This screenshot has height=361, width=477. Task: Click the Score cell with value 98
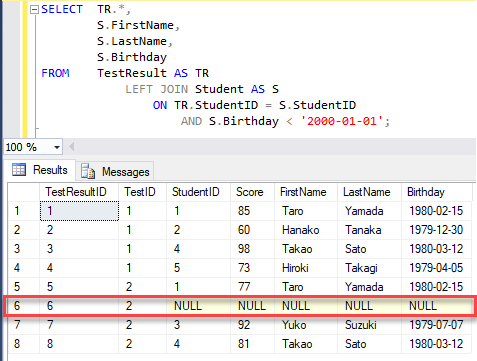pos(252,249)
